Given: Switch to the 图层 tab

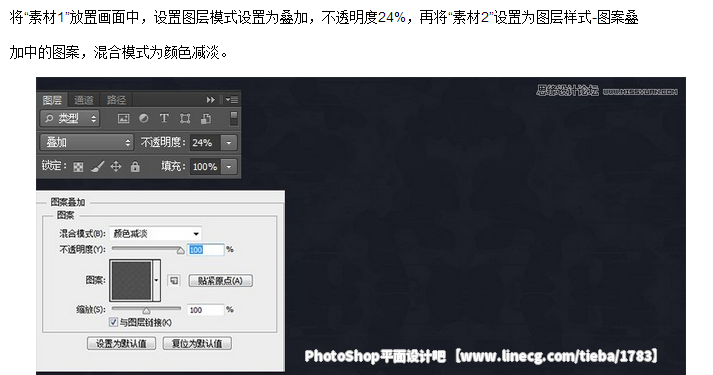Looking at the screenshot, I should 52,100.
